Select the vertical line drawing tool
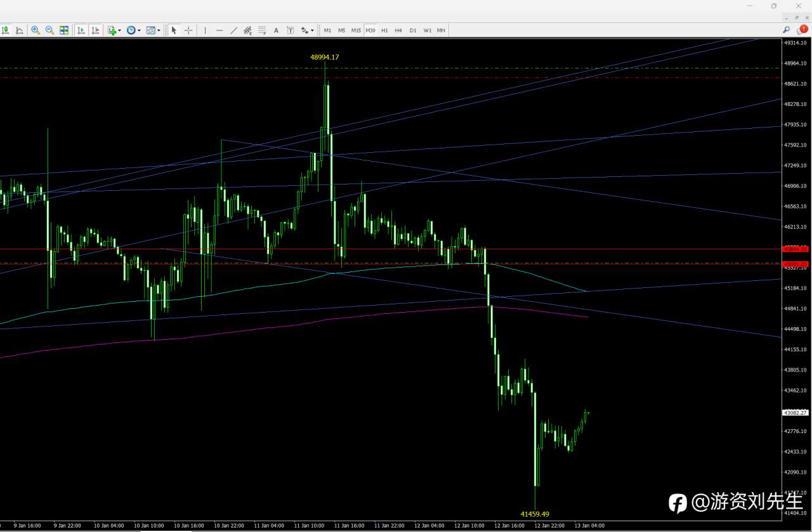The height and width of the screenshot is (532, 812). point(205,30)
